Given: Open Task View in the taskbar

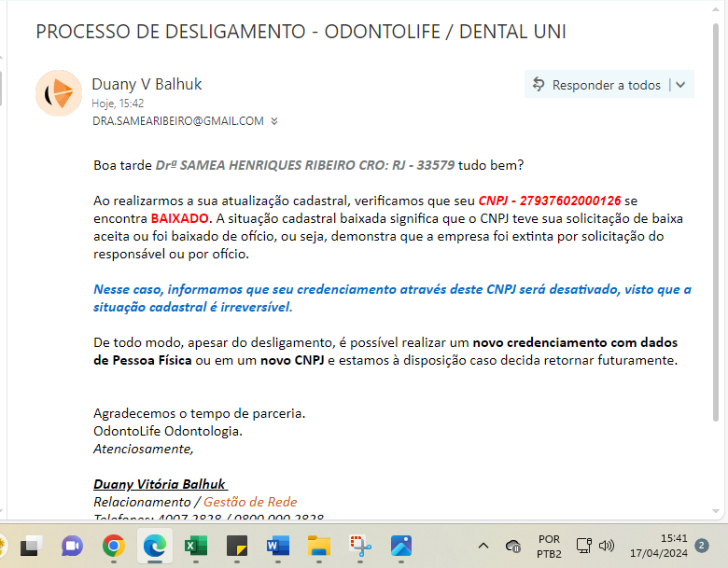Looking at the screenshot, I should 32,547.
